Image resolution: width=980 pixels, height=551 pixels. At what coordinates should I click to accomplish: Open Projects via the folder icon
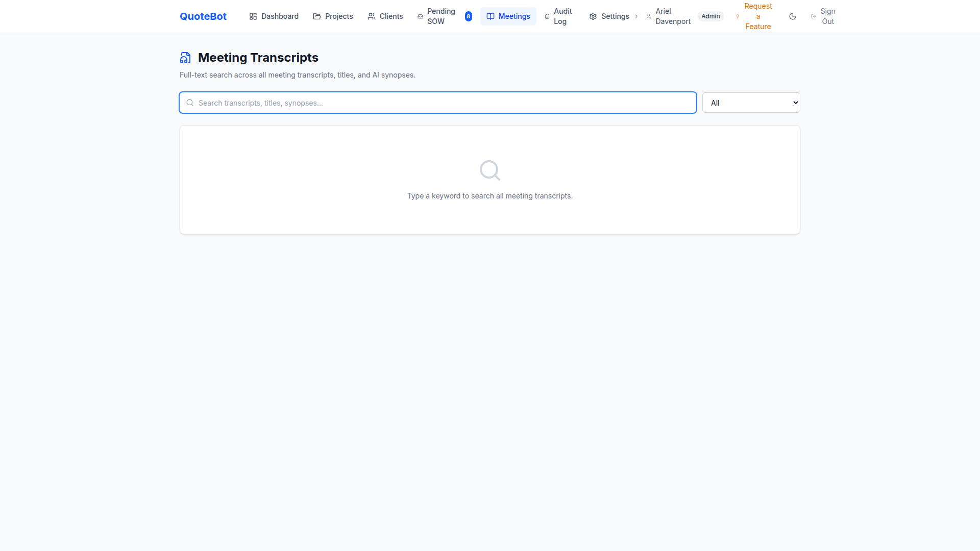(x=316, y=16)
